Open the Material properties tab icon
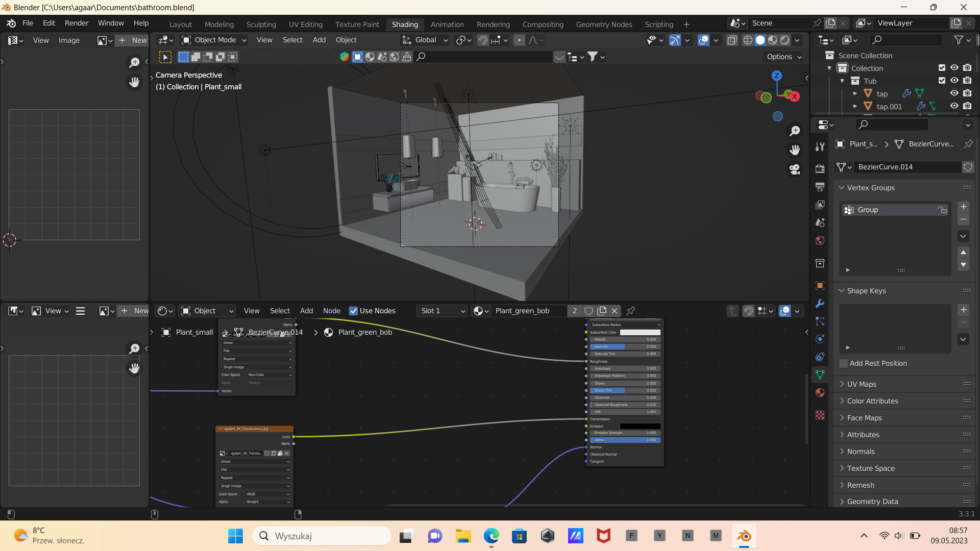980x551 pixels. click(820, 392)
